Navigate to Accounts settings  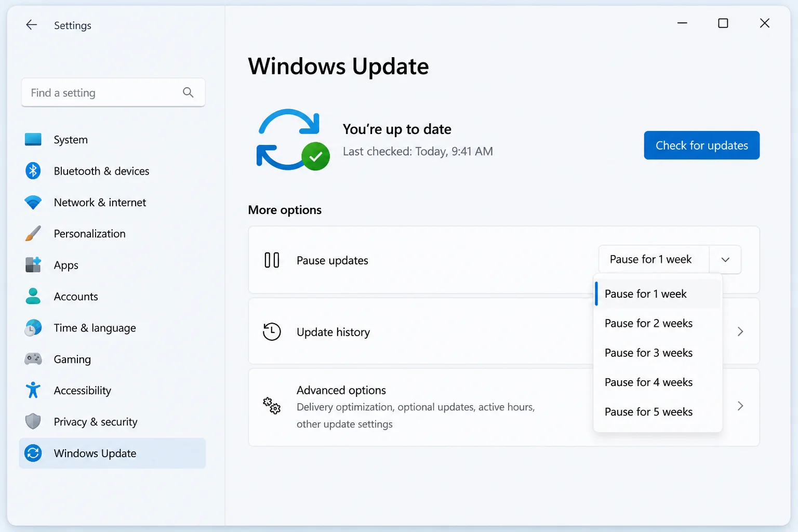112,297
